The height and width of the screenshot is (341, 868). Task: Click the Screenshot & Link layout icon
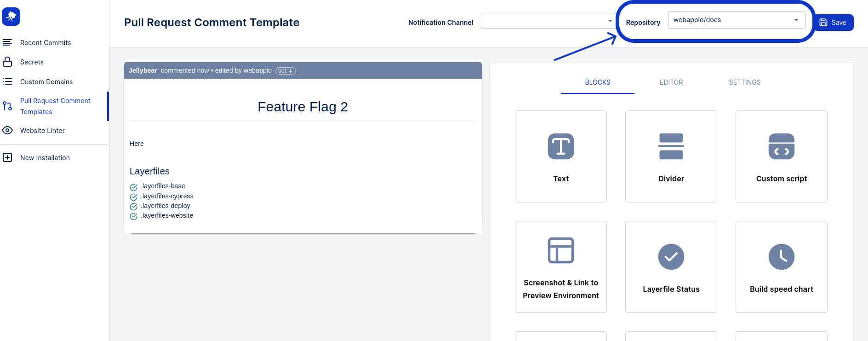pyautogui.click(x=561, y=250)
